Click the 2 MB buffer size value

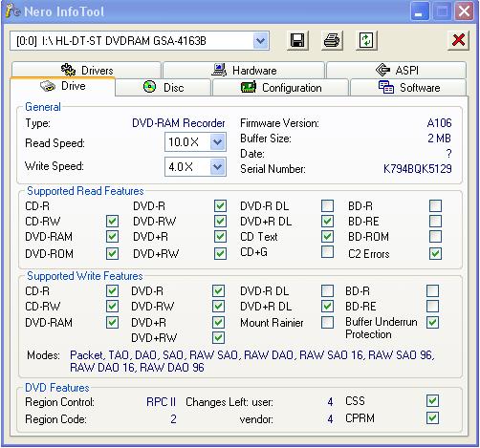439,139
